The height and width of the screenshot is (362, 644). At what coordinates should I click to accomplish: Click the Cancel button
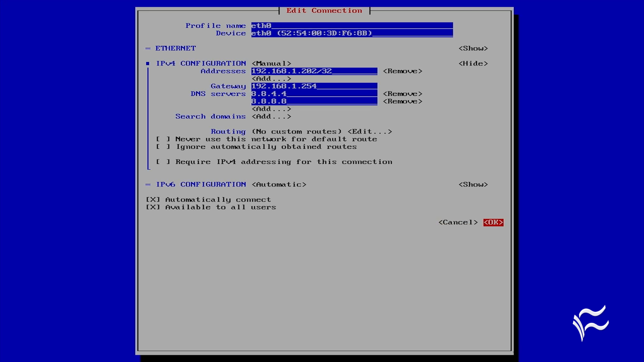coord(458,222)
